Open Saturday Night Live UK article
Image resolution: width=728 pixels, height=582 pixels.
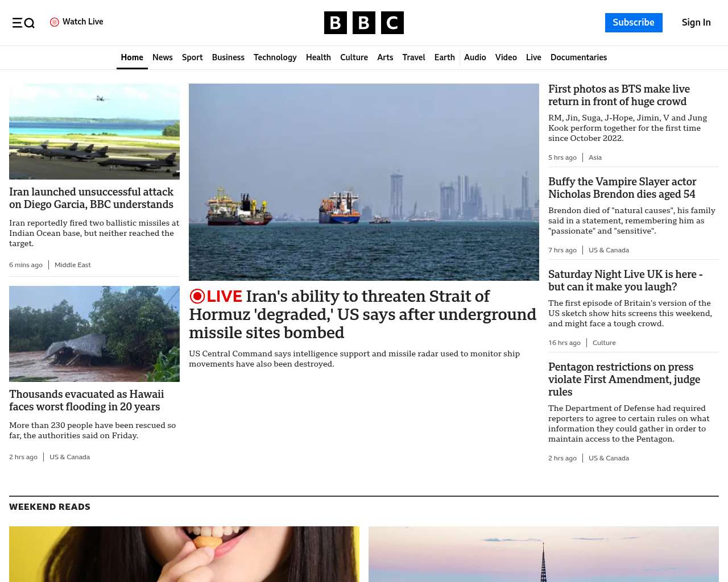(x=625, y=281)
